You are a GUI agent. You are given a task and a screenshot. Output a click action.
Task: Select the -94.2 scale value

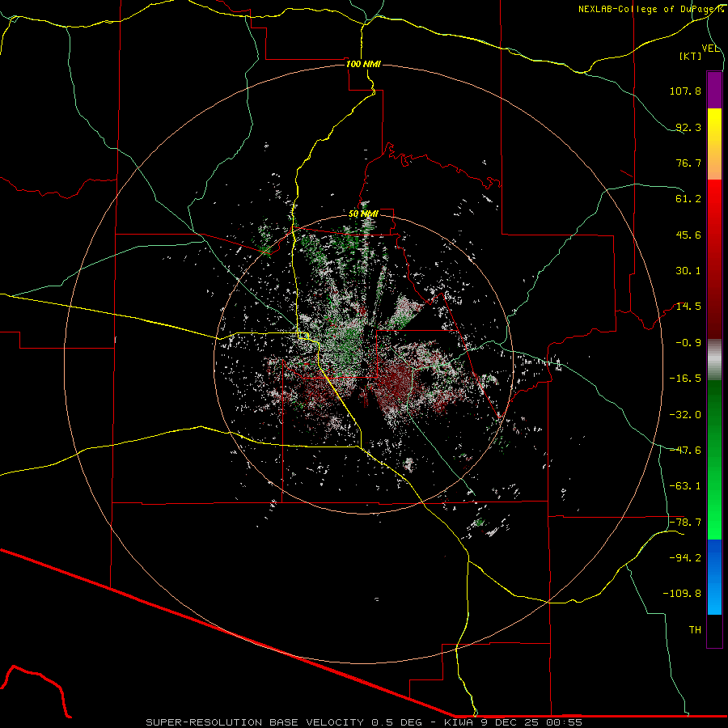pos(685,558)
